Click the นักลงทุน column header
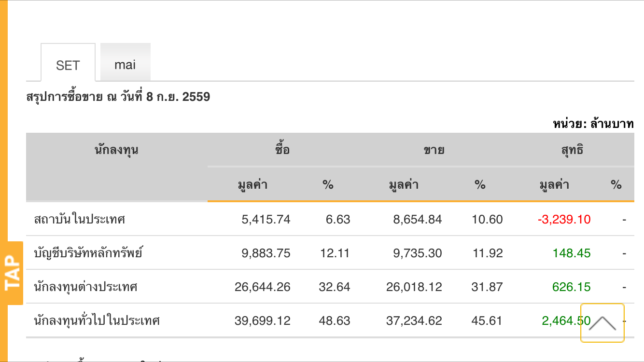644x362 pixels. pos(116,150)
